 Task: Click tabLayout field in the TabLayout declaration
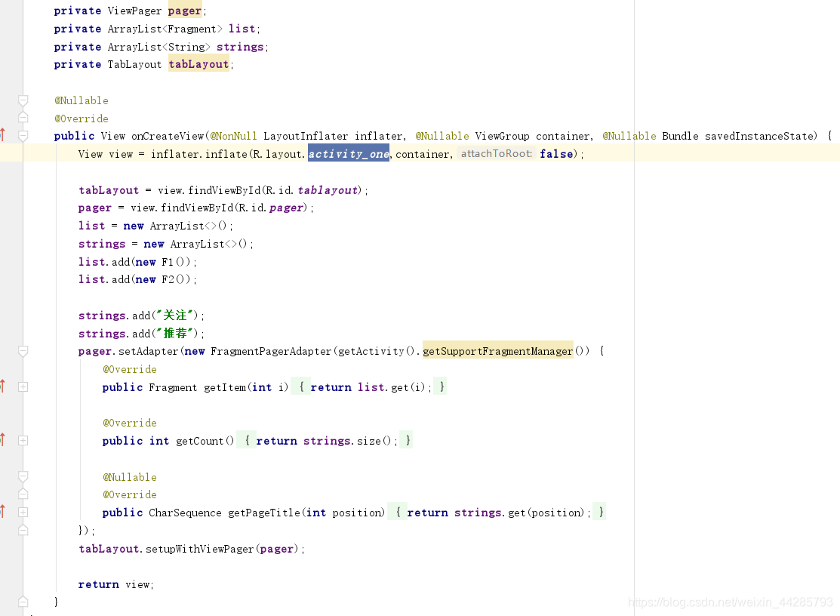(x=198, y=64)
